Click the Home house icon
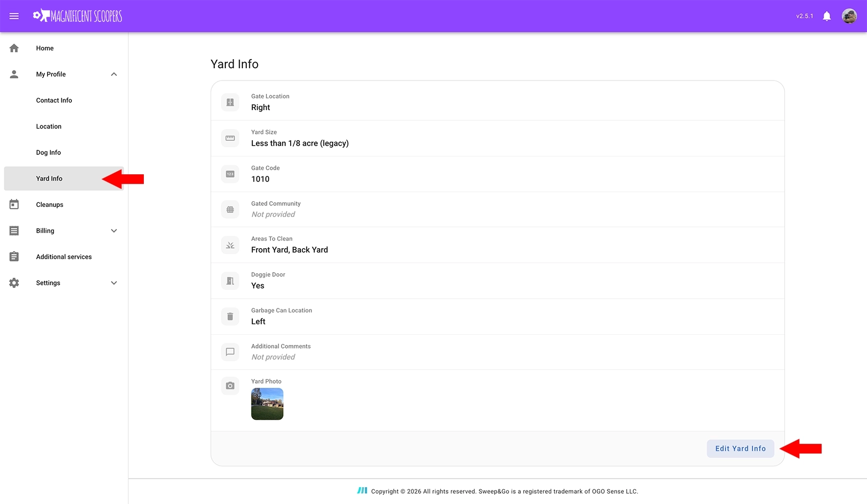Viewport: 867px width, 504px height. tap(14, 48)
